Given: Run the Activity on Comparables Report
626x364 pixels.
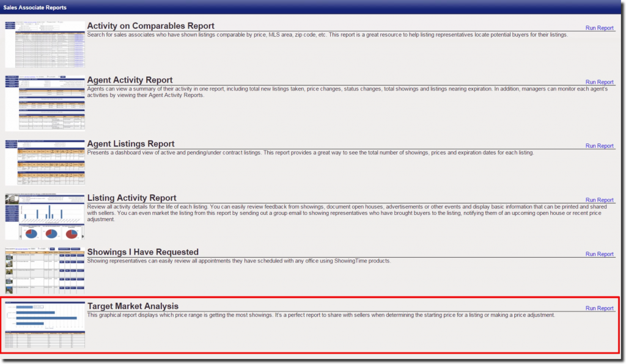Looking at the screenshot, I should (x=600, y=27).
